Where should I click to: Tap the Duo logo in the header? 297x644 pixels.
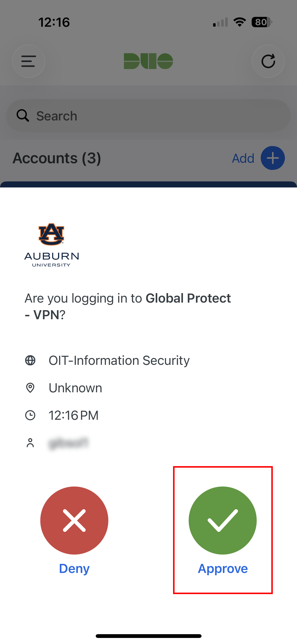coord(148,61)
